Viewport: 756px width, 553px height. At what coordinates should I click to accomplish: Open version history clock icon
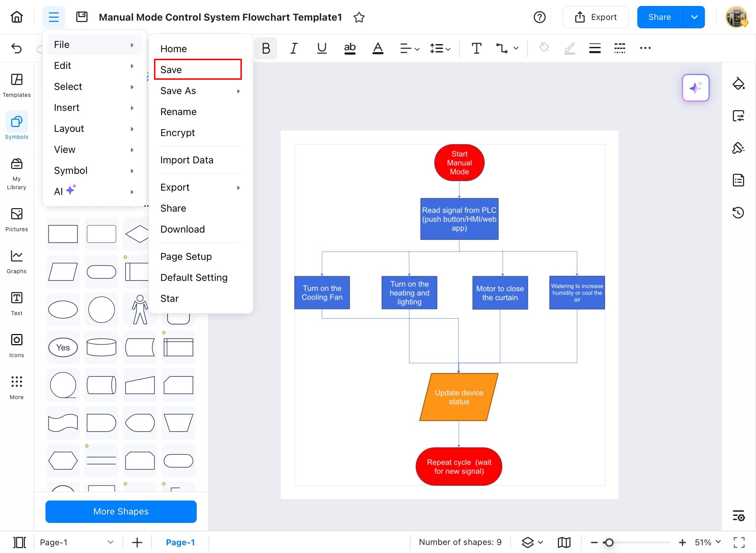tap(738, 212)
